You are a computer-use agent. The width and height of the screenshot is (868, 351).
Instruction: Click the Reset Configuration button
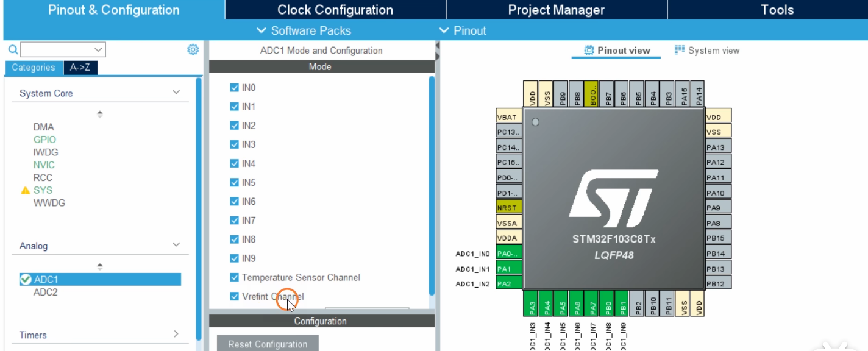click(268, 344)
